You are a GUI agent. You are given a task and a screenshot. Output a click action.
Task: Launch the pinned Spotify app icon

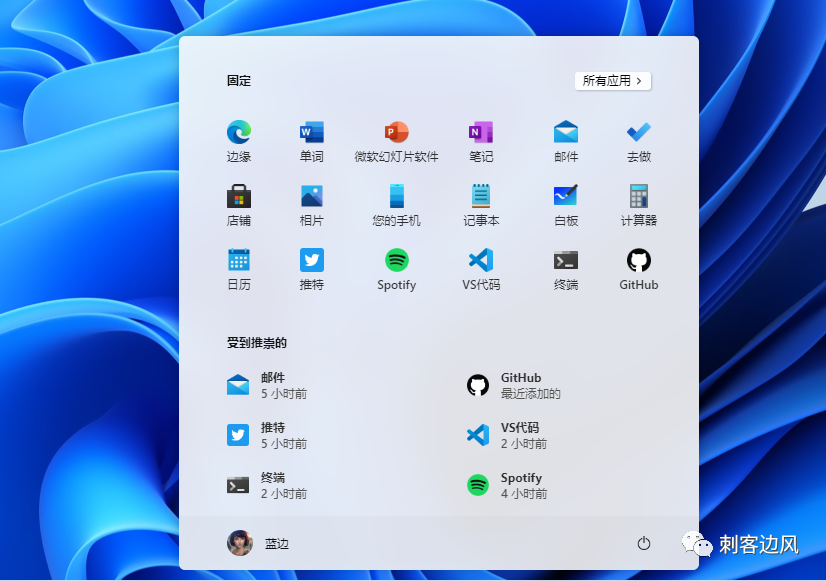pos(396,260)
